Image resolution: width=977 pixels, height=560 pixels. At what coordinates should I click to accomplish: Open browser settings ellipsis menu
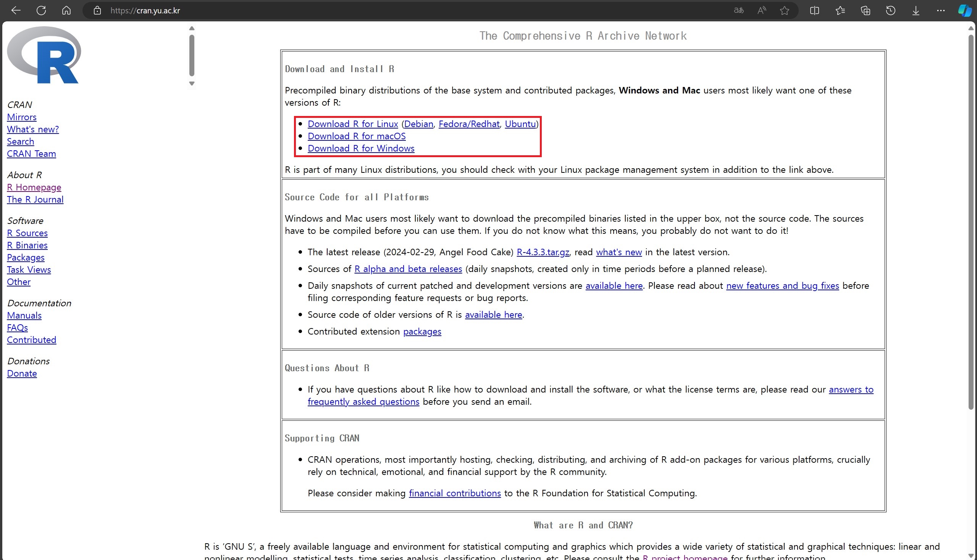(940, 10)
